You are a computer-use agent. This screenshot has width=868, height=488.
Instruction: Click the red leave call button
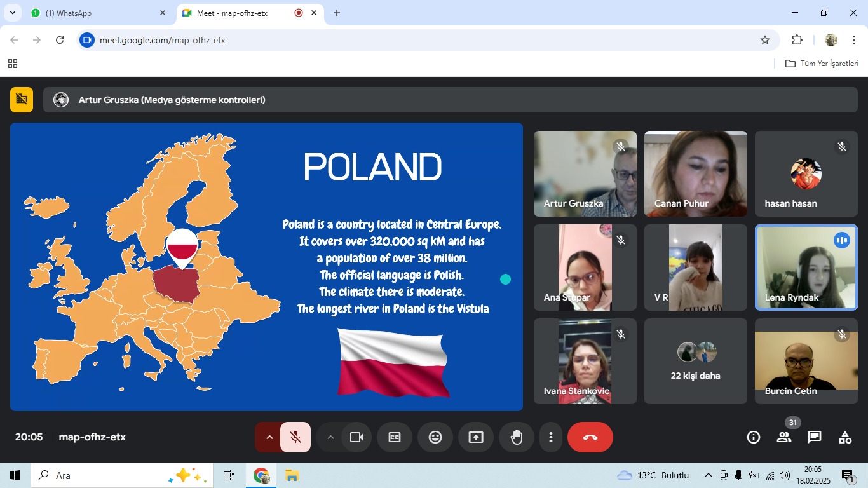(590, 437)
